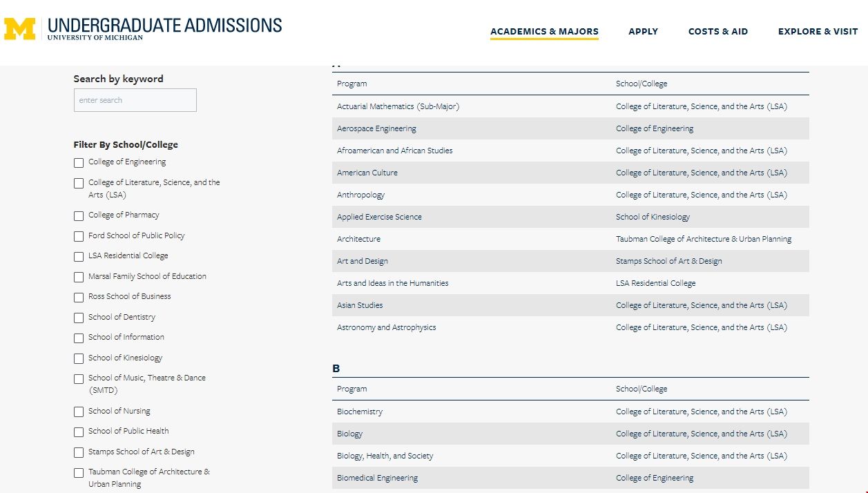Open the Astronomy and Astrophysics program
Image resolution: width=868 pixels, height=493 pixels.
point(386,327)
